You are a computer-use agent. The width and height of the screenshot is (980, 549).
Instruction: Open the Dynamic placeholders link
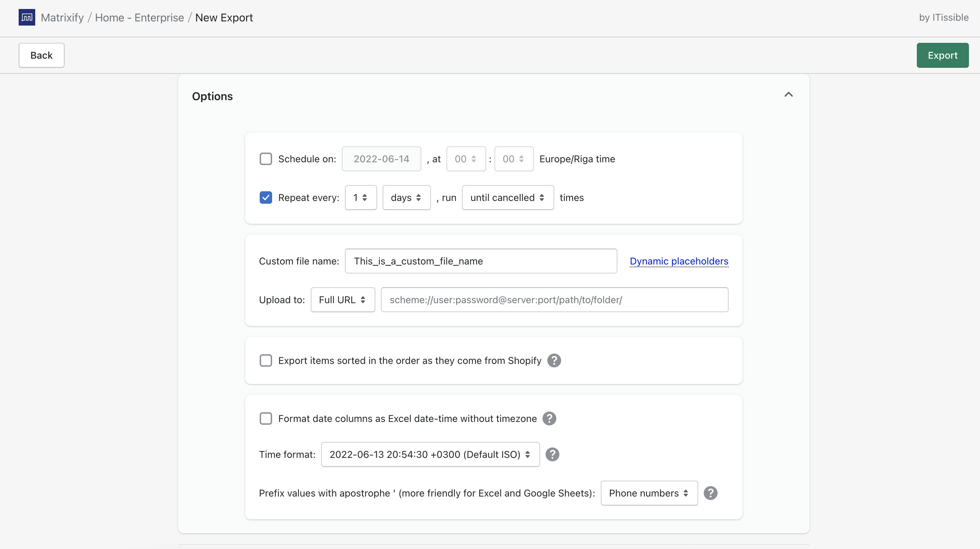tap(679, 261)
